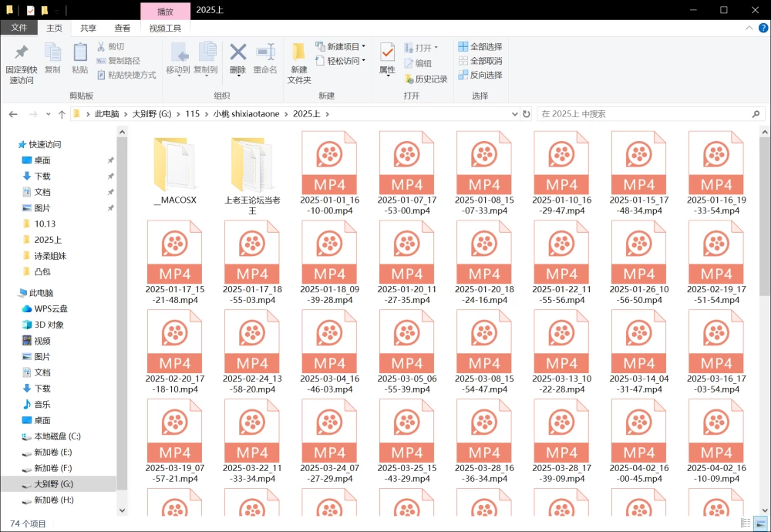Click History (历史记录) in the ribbon
This screenshot has height=532, width=771.
pos(426,79)
